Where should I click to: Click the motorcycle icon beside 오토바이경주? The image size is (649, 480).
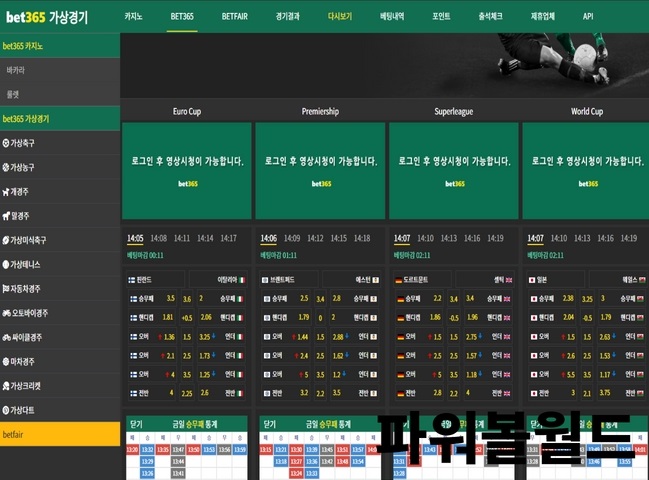6,313
